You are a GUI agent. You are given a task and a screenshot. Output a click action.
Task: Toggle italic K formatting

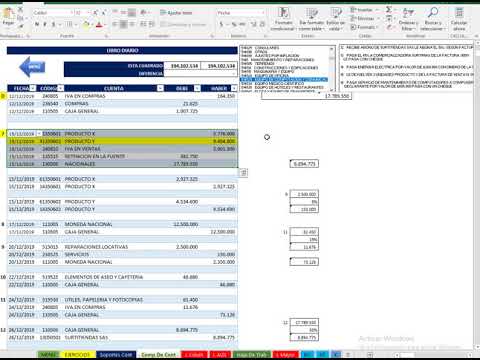[x=45, y=24]
